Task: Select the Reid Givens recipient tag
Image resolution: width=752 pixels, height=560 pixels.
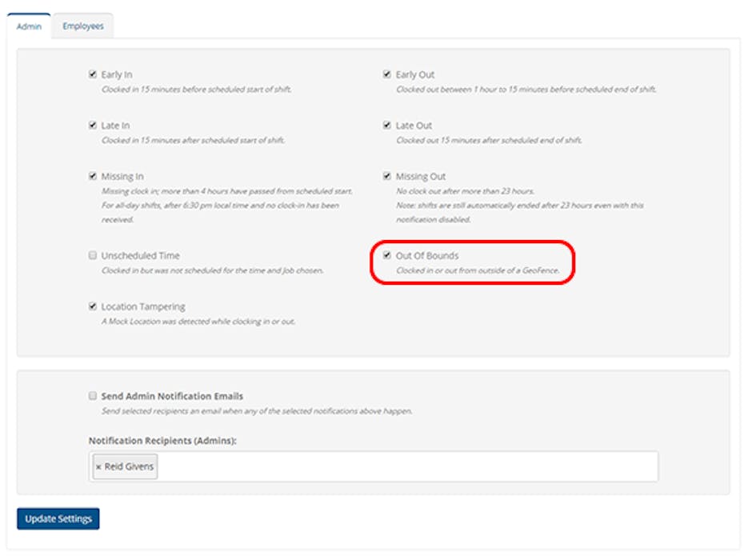Action: point(125,466)
